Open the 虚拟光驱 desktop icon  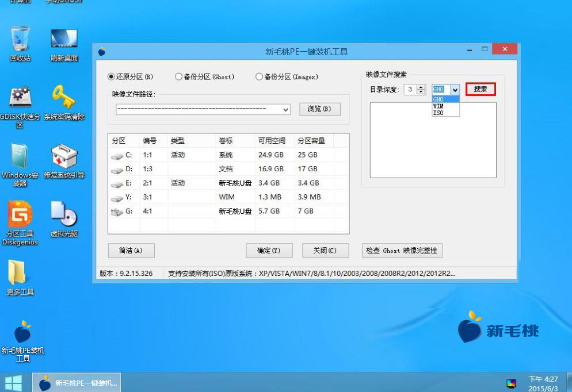point(64,218)
